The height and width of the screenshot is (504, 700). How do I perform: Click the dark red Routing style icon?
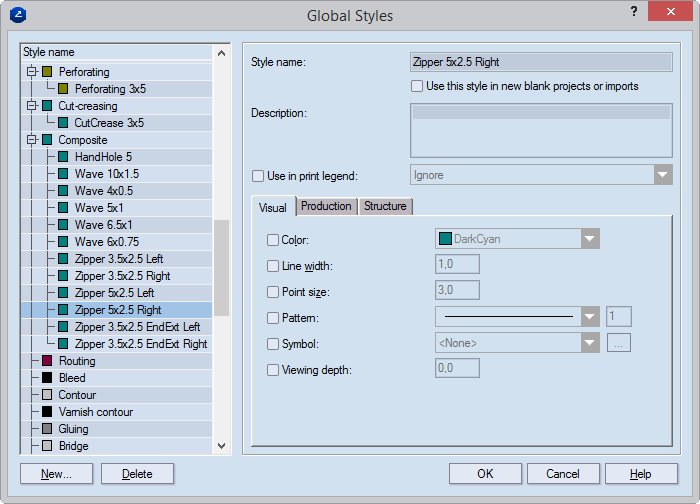(x=46, y=361)
